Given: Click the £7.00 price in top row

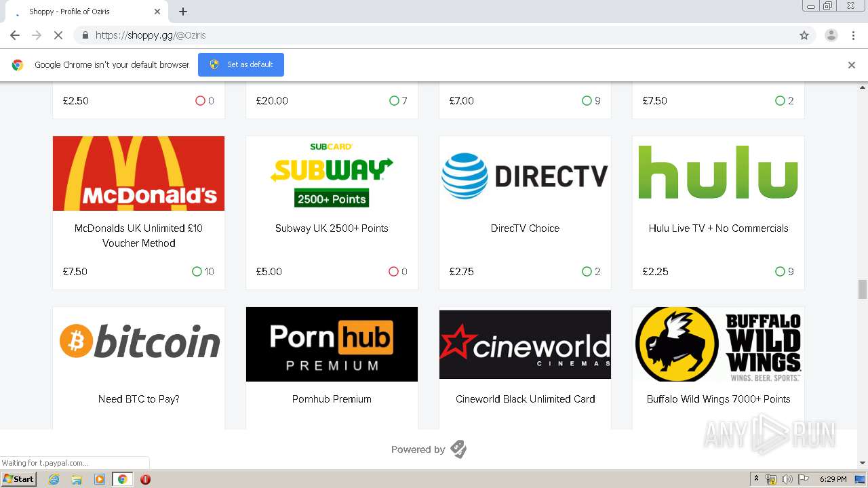Looking at the screenshot, I should 462,101.
